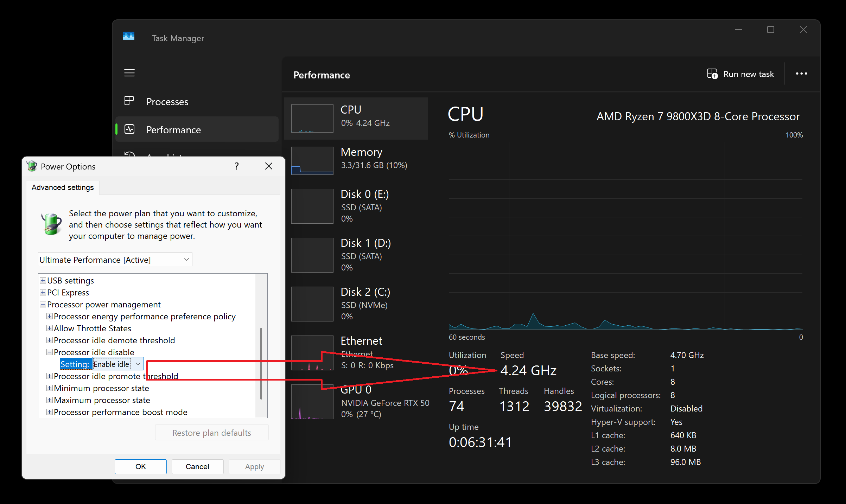Click the Power Options help question mark
Screen dimensions: 846x504
[x=237, y=166]
